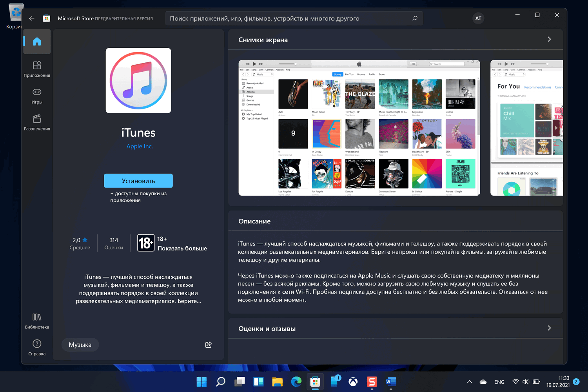Screen dimensions: 588x392
Task: Click the short iTunes summary under ratings
Action: (x=138, y=289)
